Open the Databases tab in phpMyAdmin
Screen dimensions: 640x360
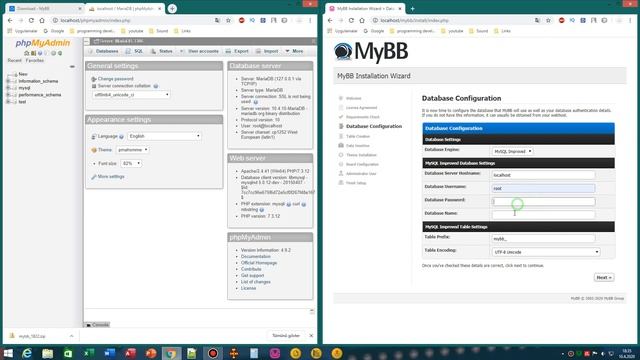(x=103, y=51)
